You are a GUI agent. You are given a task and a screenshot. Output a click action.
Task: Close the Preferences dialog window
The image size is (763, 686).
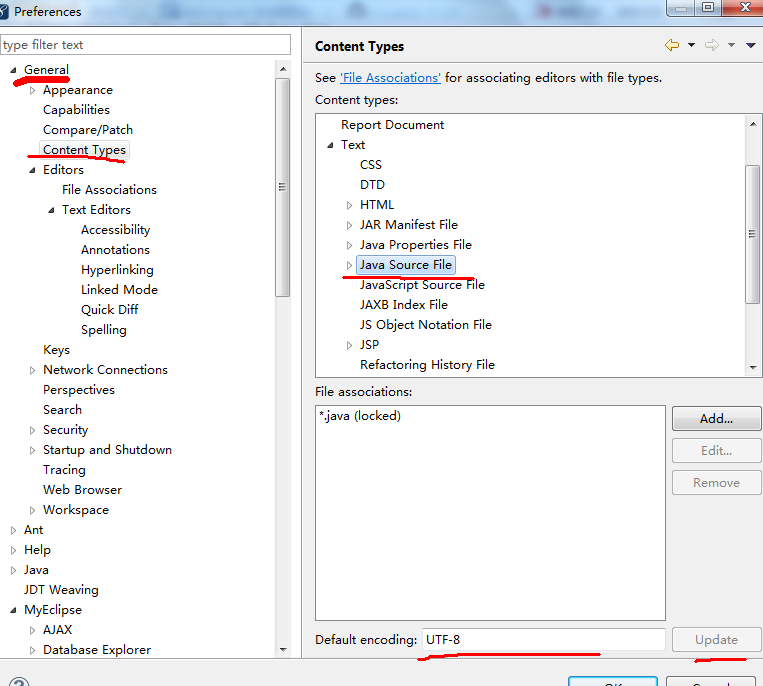(745, 8)
